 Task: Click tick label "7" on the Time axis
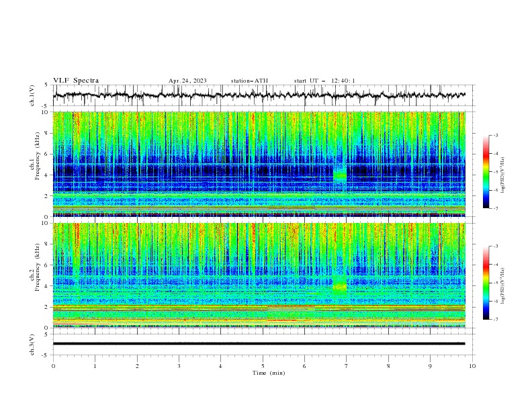(347, 366)
